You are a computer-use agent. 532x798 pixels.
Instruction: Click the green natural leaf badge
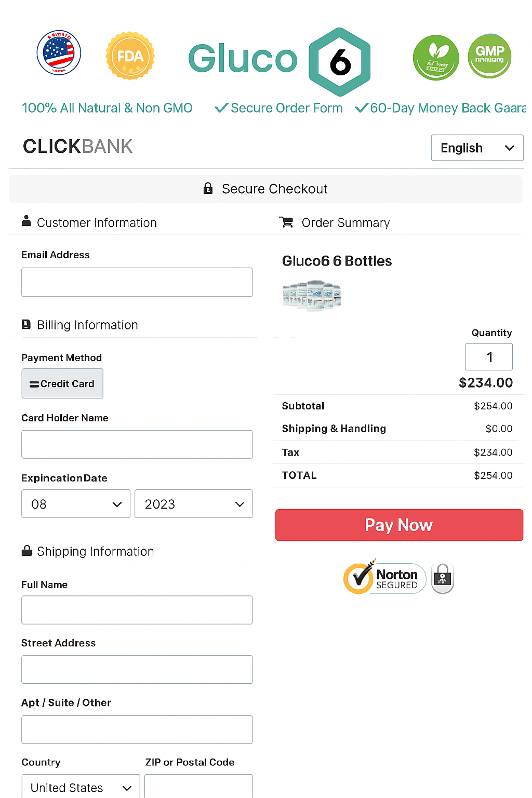436,57
